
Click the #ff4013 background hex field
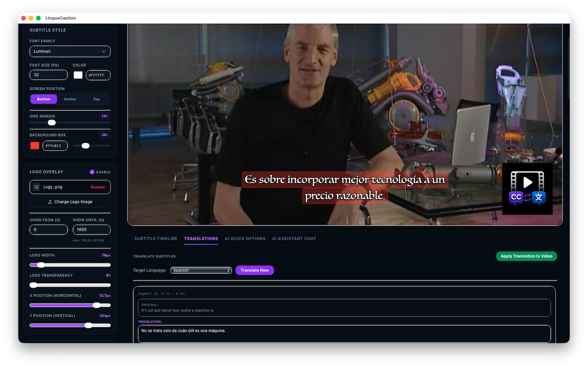click(55, 146)
